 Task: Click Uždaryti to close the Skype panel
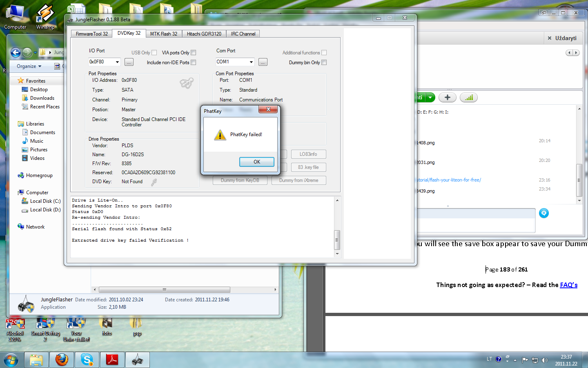(562, 38)
